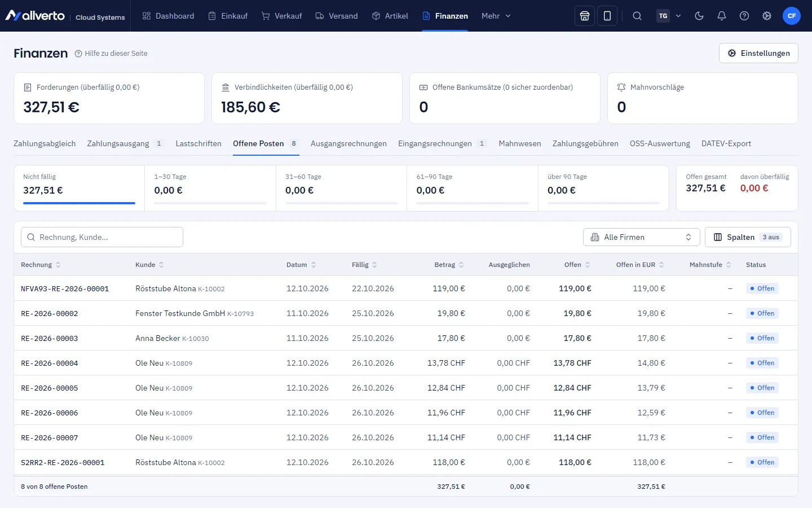812x508 pixels.
Task: Open the Forderungen summary card
Action: [109, 98]
